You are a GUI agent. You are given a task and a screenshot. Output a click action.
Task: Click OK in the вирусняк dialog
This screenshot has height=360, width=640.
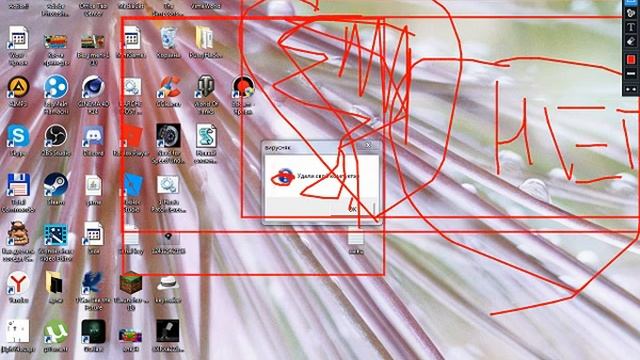click(x=353, y=209)
